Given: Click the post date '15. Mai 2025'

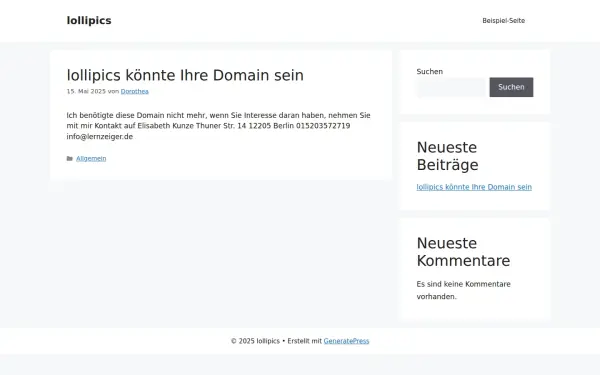Looking at the screenshot, I should 86,91.
